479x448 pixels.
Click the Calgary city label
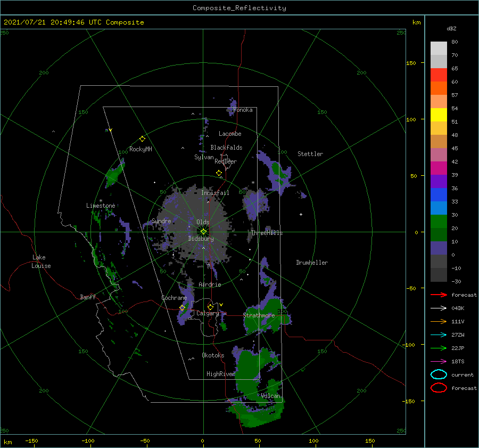pos(208,313)
